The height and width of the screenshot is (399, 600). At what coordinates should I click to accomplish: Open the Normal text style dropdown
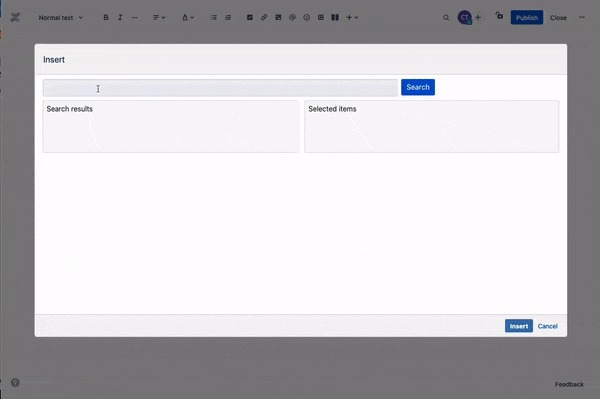pos(60,18)
